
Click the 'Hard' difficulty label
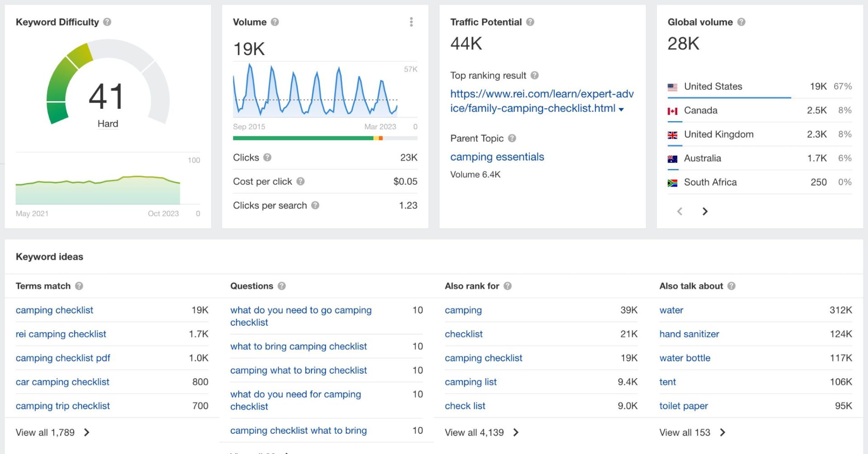point(108,123)
